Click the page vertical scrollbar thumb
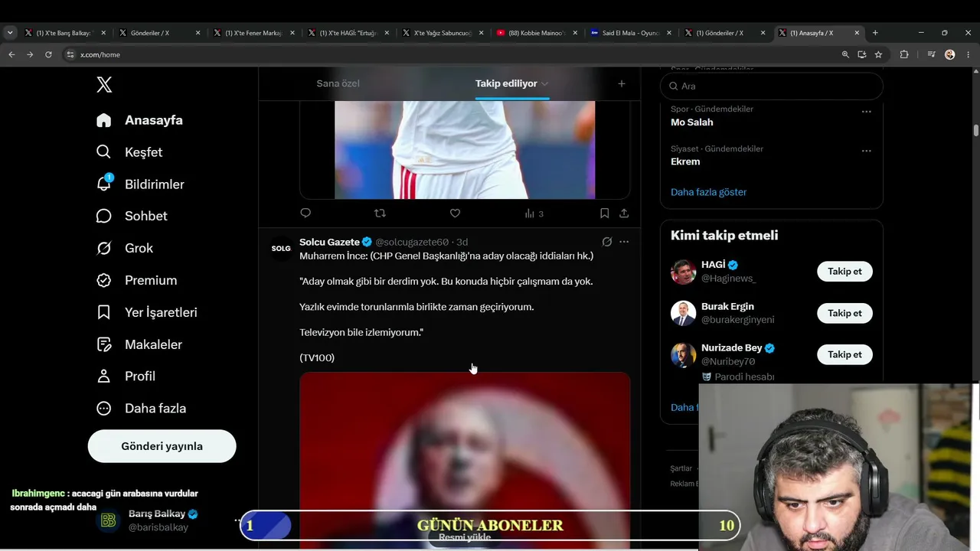 coord(976,130)
